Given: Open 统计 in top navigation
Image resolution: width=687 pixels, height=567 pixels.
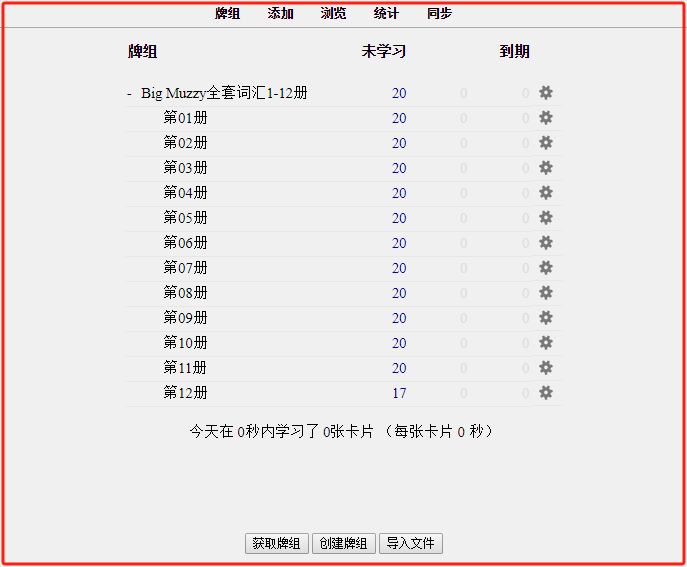Looking at the screenshot, I should [386, 13].
